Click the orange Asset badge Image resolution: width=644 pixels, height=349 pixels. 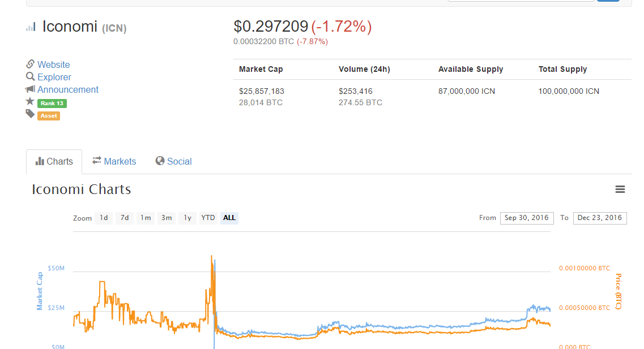49,115
